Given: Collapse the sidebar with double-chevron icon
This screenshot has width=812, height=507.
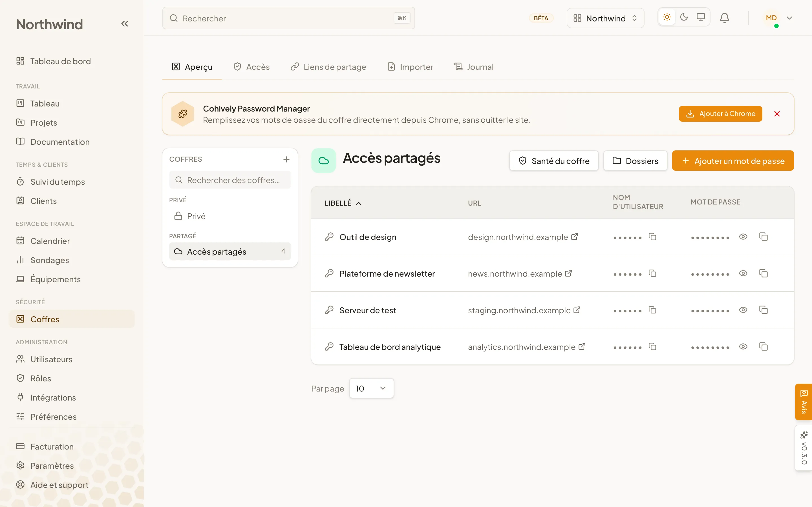Looking at the screenshot, I should pos(125,24).
